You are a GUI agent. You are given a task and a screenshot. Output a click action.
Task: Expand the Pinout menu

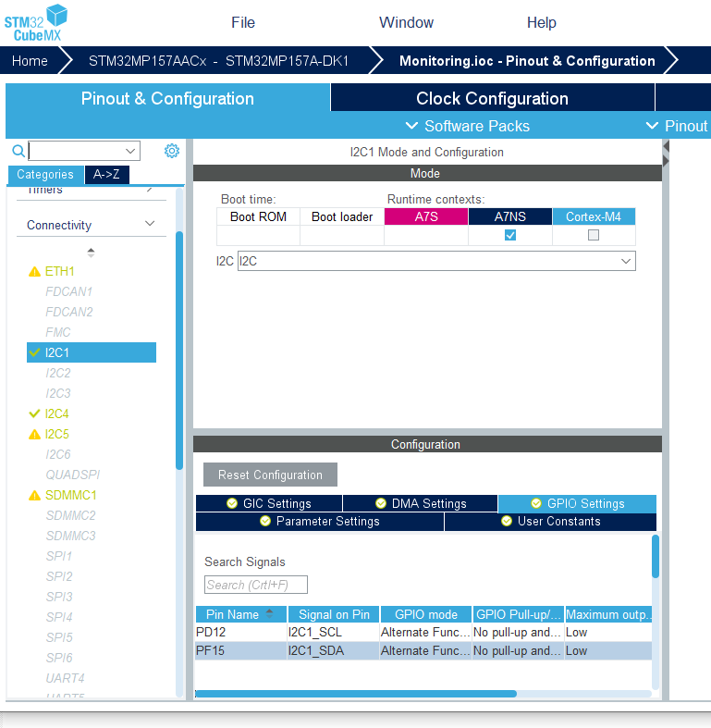(x=677, y=126)
